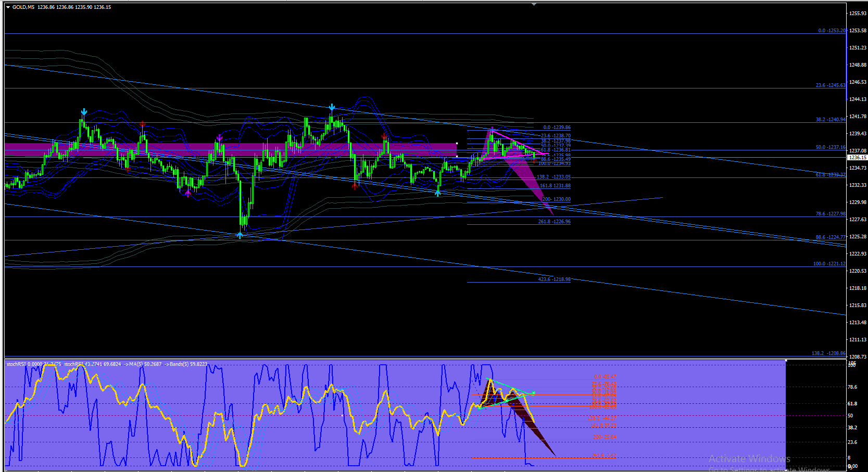The width and height of the screenshot is (868, 472).
Task: Select the '50.0 -1237.16' Fibonacci level label
Action: click(831, 147)
